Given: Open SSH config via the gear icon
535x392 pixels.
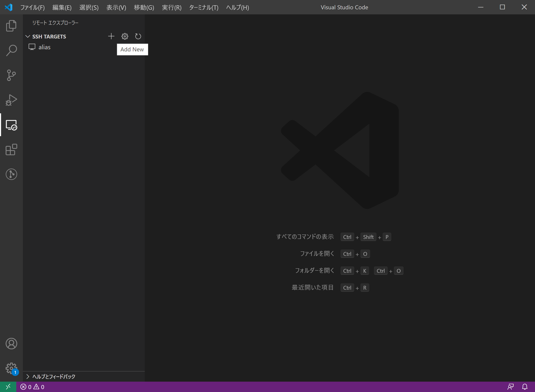Looking at the screenshot, I should 125,36.
